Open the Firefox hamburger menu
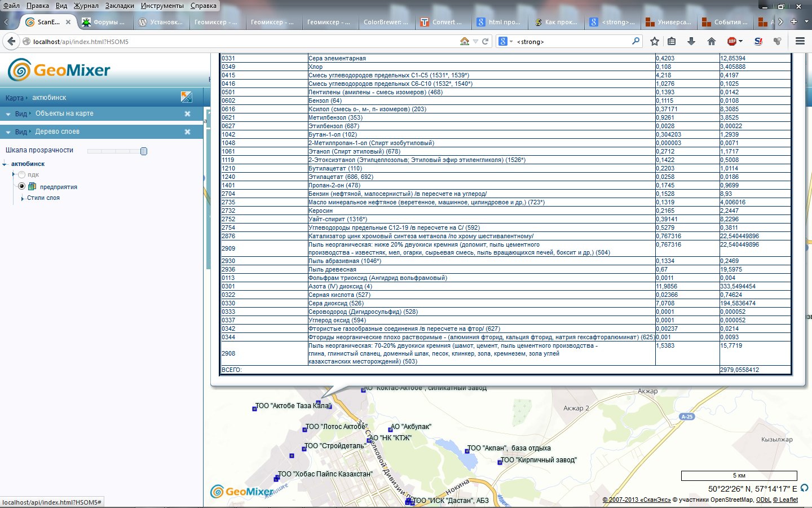This screenshot has height=508, width=812. [x=800, y=41]
